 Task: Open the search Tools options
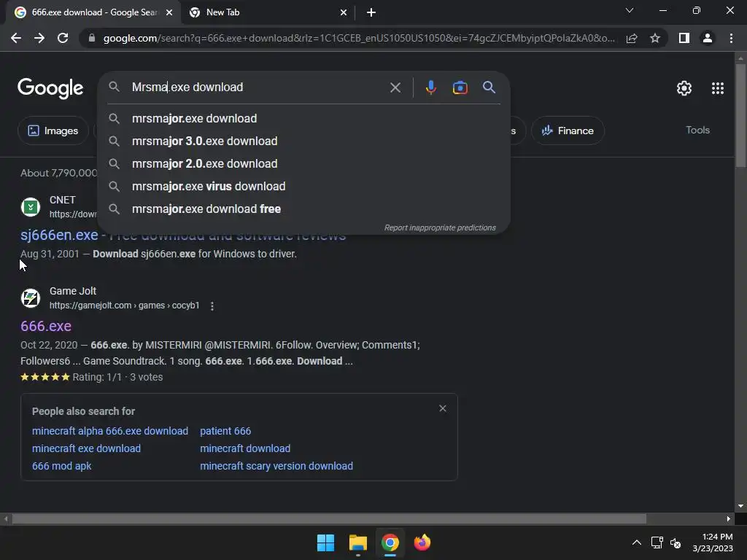(697, 130)
